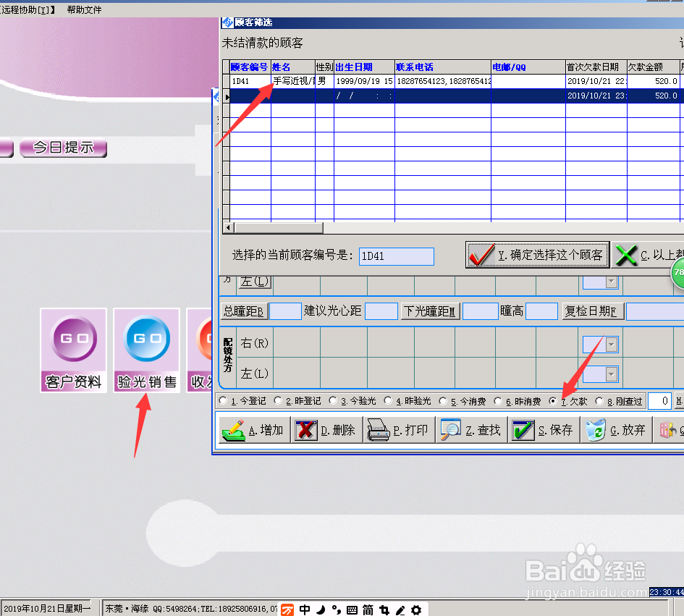Select radio option 8.刚查过
Viewport: 684px width, 616px height.
599,400
